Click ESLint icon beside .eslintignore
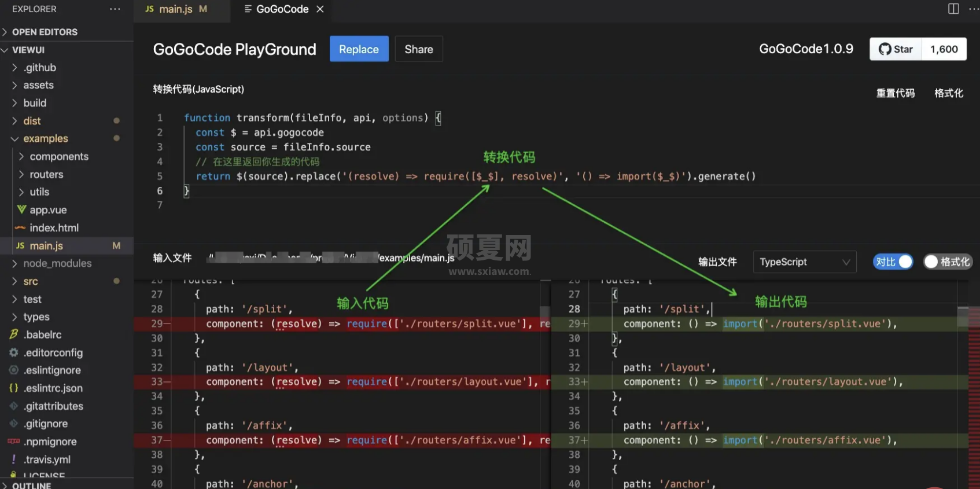The width and height of the screenshot is (980, 489). pyautogui.click(x=14, y=370)
